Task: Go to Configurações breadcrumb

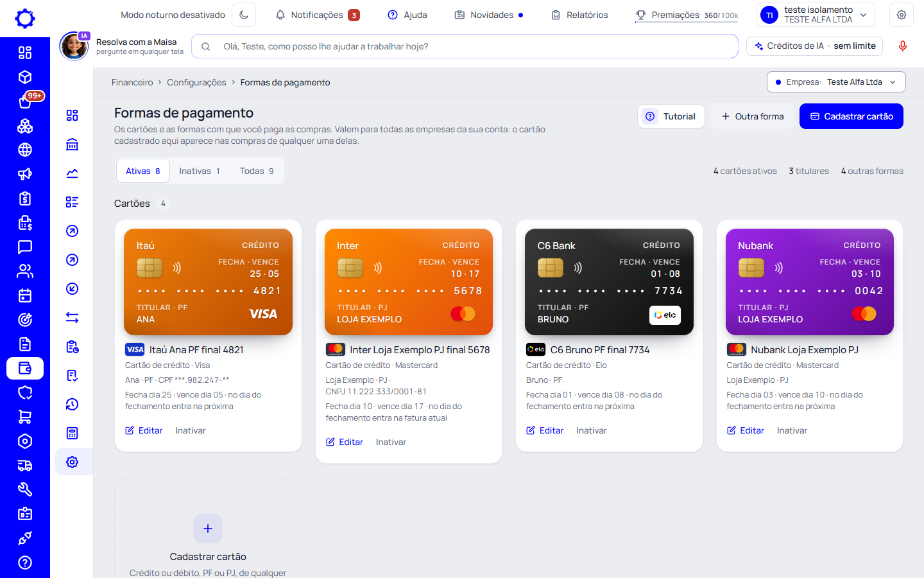Action: tap(196, 82)
